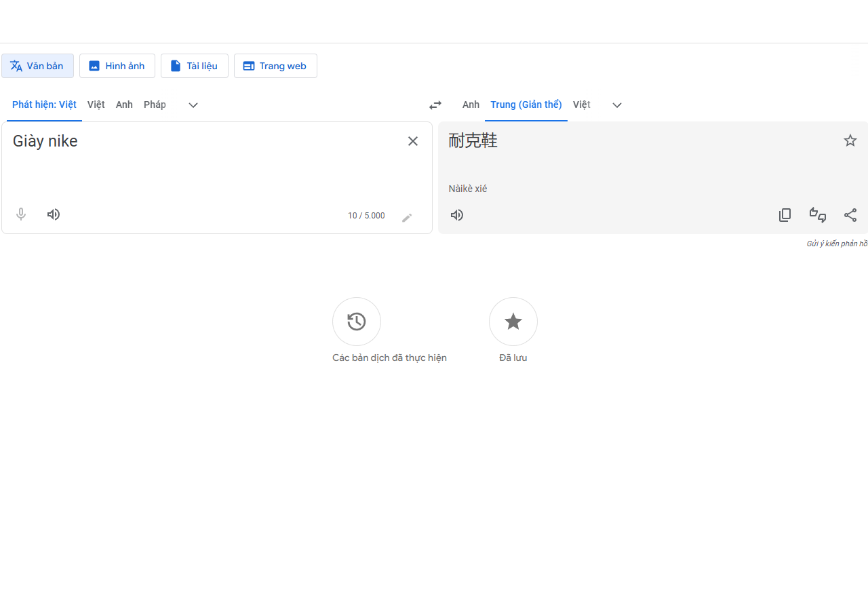The height and width of the screenshot is (597, 868).
Task: Click the Đã lưu label
Action: (x=513, y=358)
